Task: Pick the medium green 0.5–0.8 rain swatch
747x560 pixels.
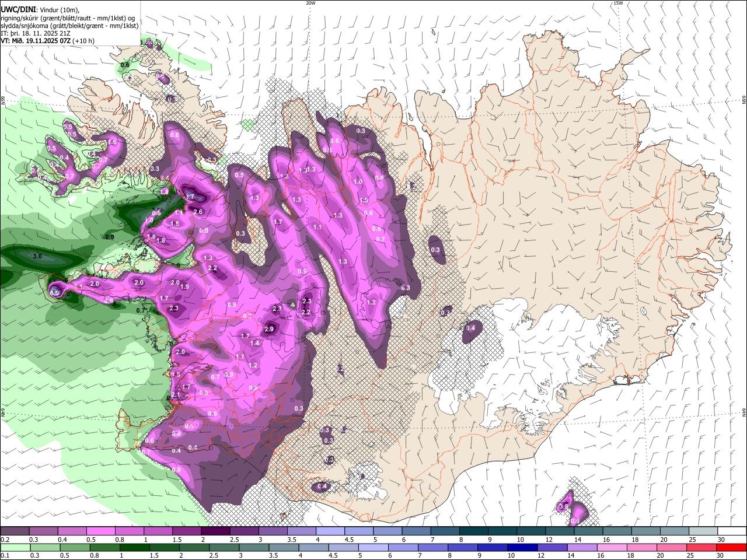Action: 75,547
